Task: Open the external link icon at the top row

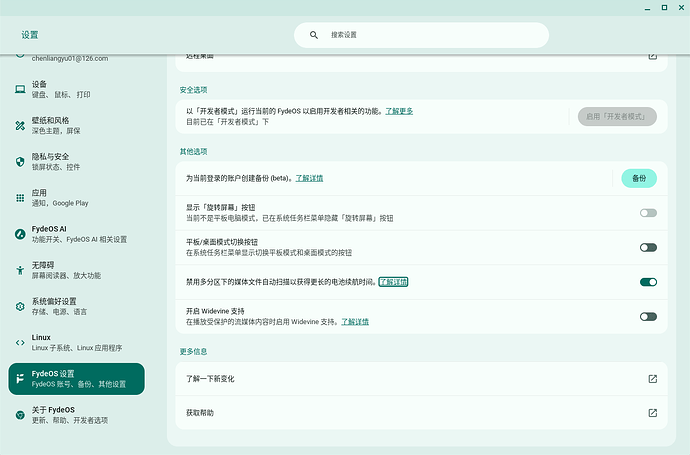Action: click(x=653, y=56)
